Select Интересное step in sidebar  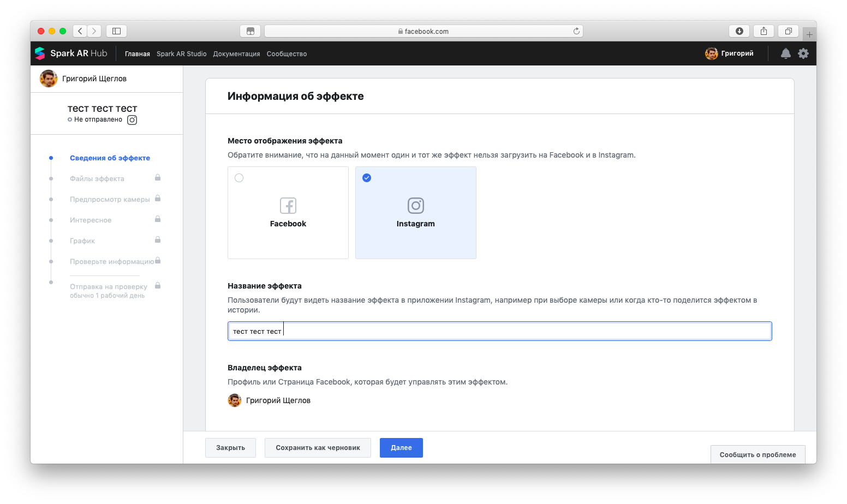(x=91, y=220)
